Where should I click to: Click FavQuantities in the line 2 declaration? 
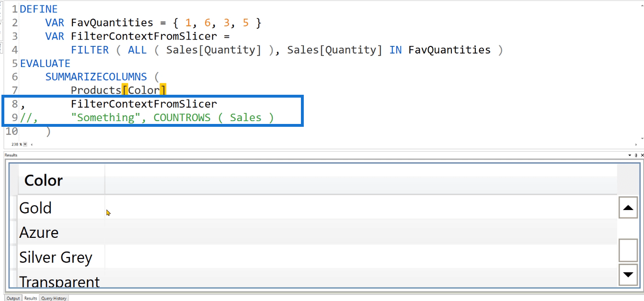pyautogui.click(x=112, y=22)
